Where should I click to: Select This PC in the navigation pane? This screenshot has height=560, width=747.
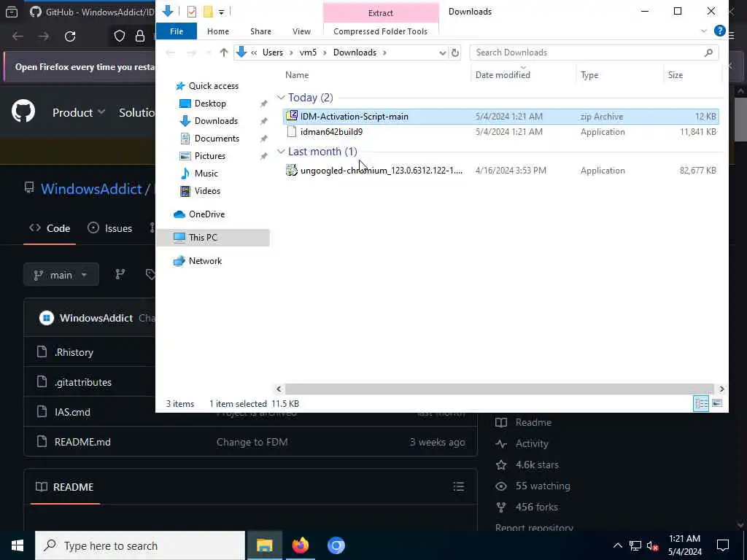point(212,238)
